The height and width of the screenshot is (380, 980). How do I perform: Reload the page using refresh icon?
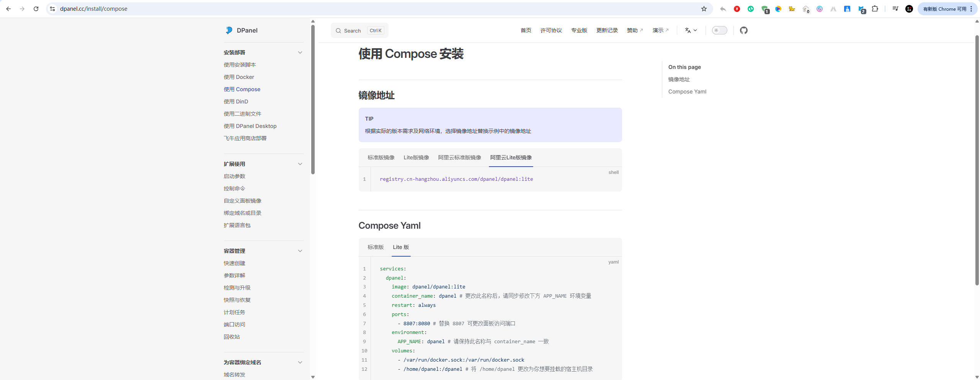tap(36, 9)
